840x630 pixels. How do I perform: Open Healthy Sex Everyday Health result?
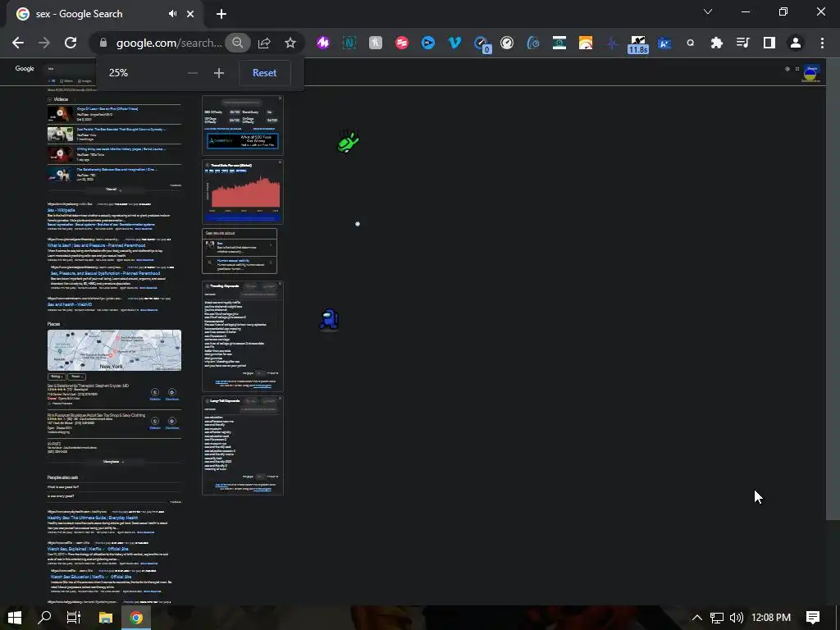93,518
